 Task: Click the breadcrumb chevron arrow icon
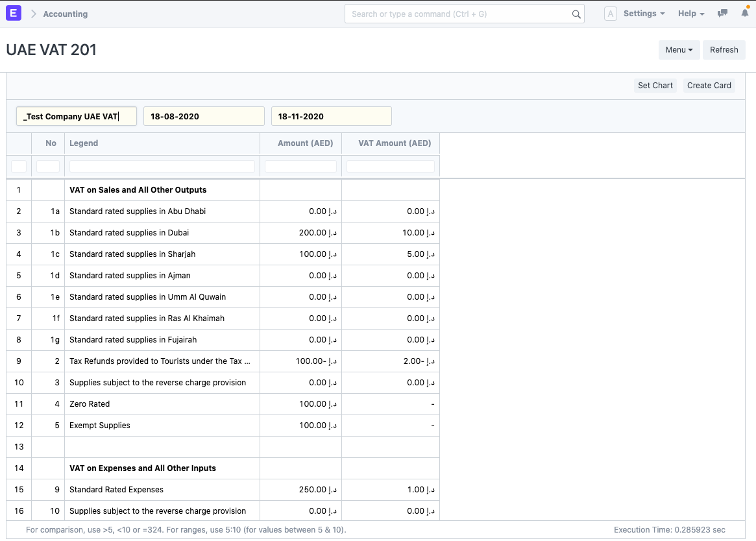[x=33, y=14]
